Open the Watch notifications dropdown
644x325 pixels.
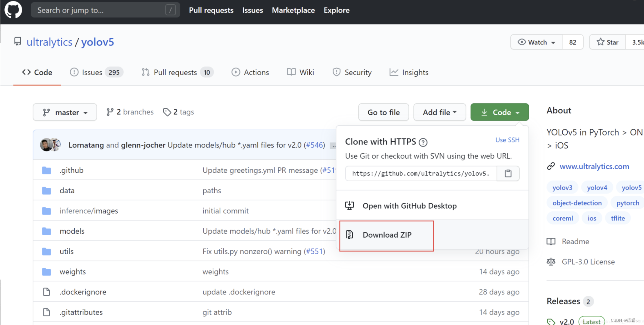[x=536, y=42]
